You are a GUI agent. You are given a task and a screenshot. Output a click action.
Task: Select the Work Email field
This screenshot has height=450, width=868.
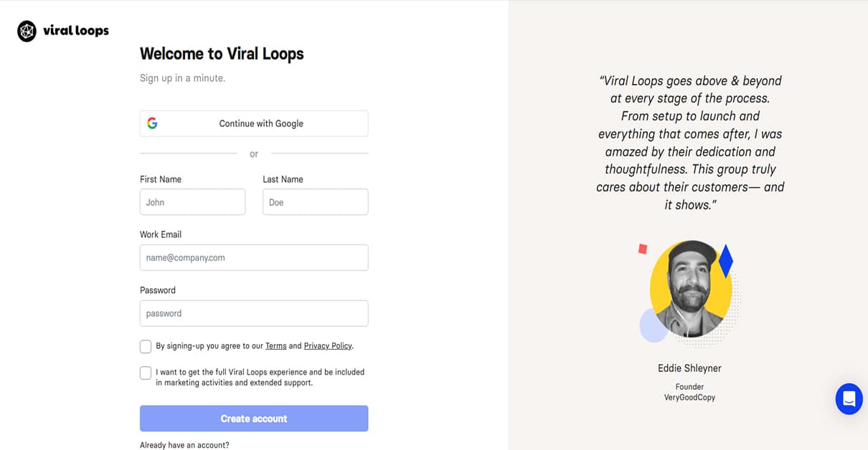coord(253,257)
